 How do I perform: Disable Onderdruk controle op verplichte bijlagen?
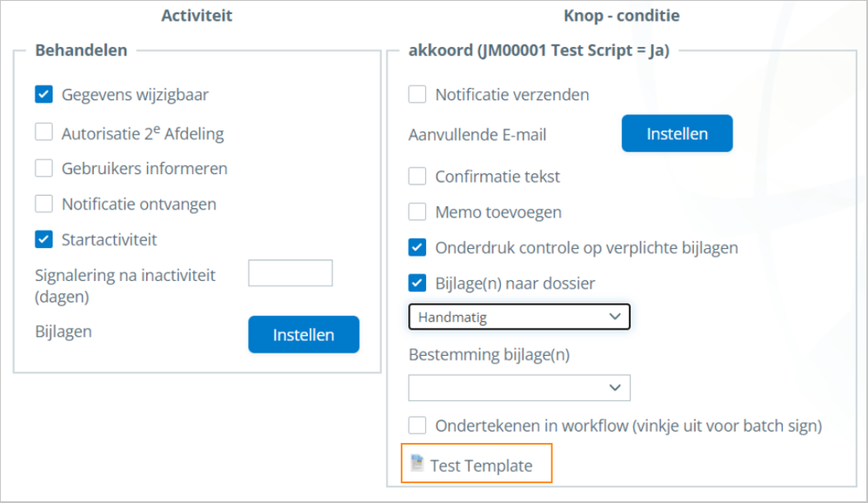tap(417, 247)
